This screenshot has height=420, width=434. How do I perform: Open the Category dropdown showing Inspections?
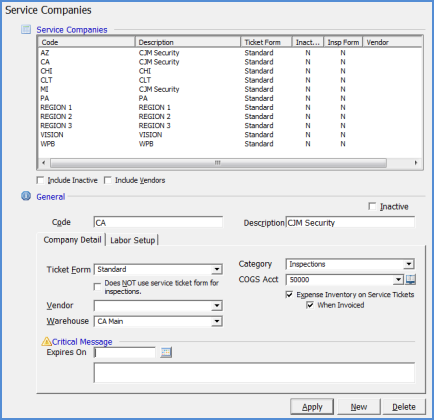click(x=409, y=264)
